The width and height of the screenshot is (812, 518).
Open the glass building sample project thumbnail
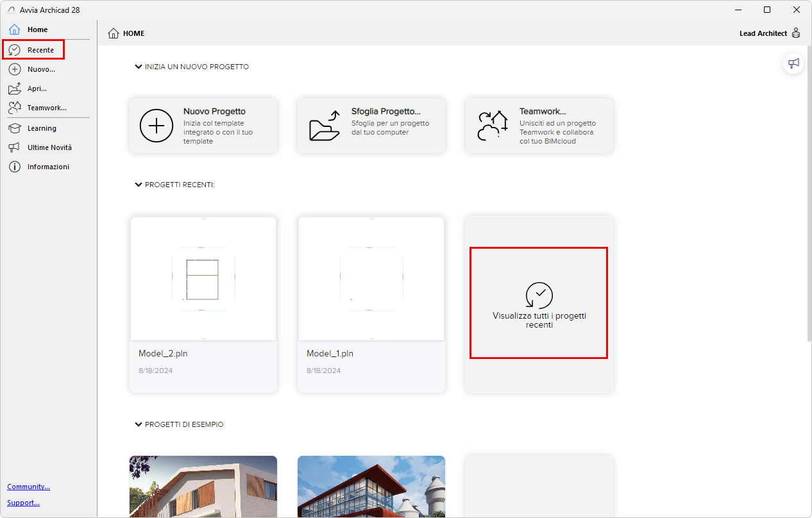tap(371, 487)
